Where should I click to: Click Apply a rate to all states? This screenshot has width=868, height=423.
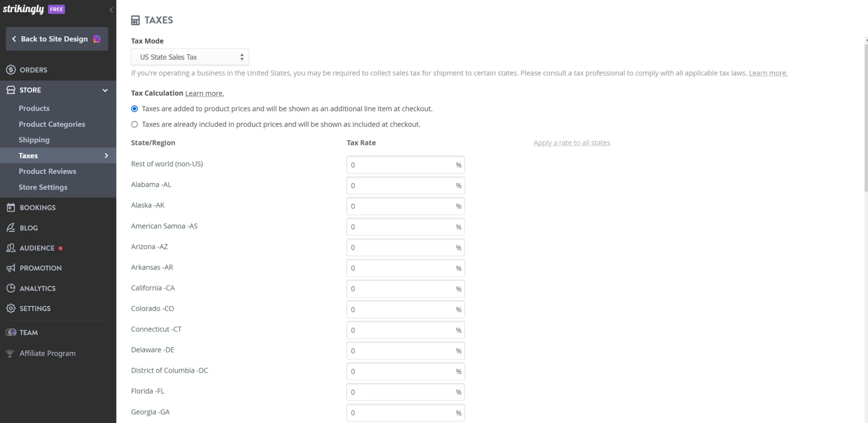pos(571,143)
